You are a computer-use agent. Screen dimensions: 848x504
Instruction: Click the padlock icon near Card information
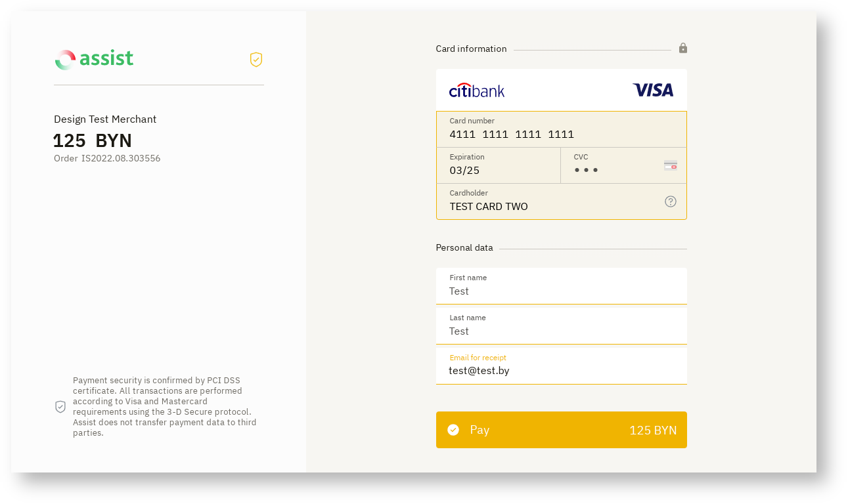683,48
